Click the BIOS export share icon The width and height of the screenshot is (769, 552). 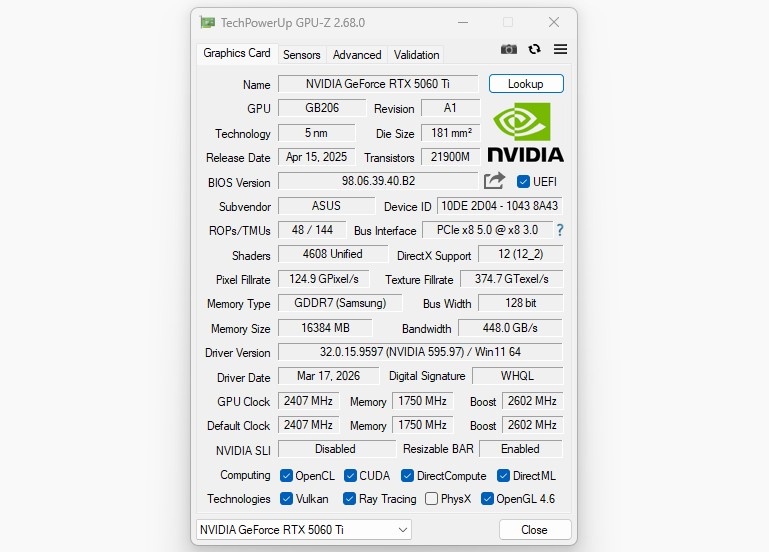click(x=494, y=181)
